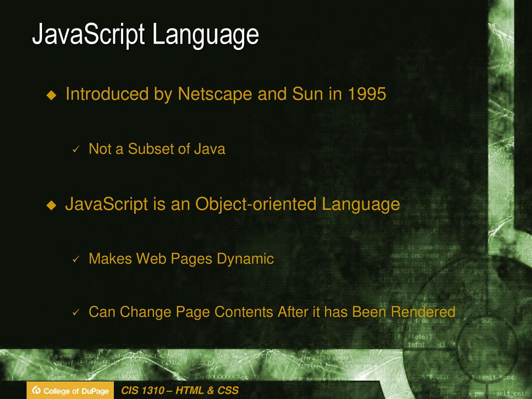Viewport: 532px width, 399px height.
Task: Click checkmark beside "Not a Subset of Java"
Action: [76, 149]
